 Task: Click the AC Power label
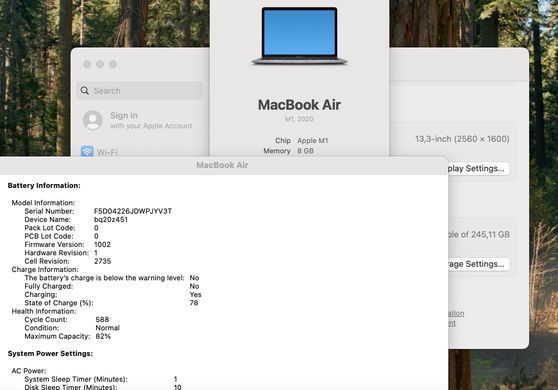[29, 371]
